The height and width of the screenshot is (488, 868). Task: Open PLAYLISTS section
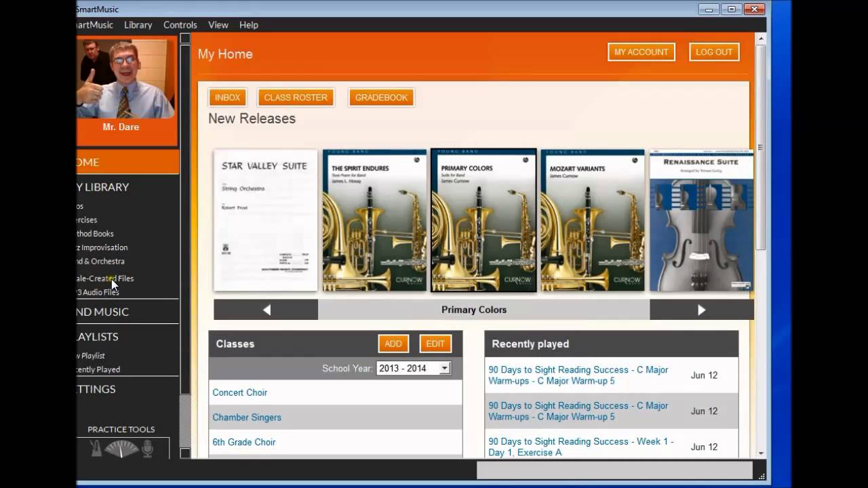pos(98,337)
